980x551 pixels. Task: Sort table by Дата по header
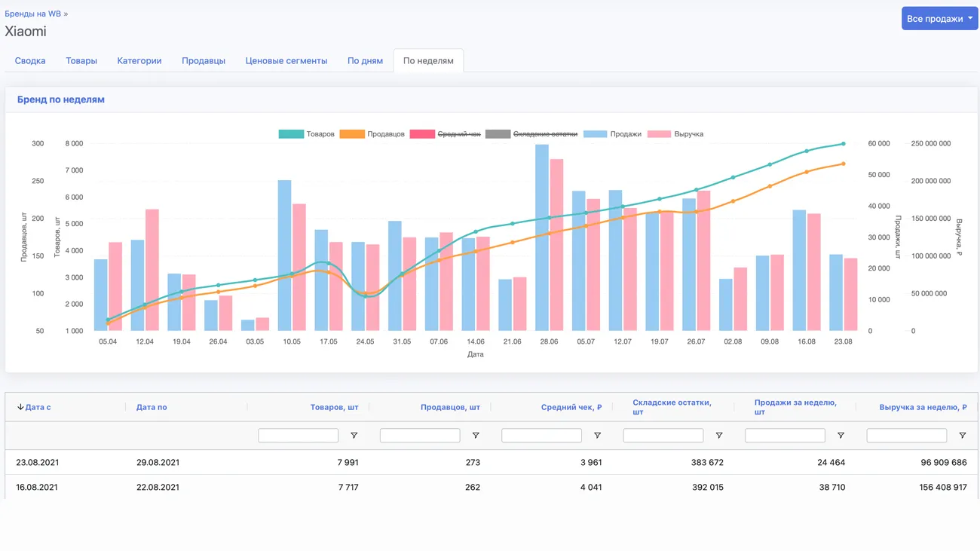click(x=152, y=407)
